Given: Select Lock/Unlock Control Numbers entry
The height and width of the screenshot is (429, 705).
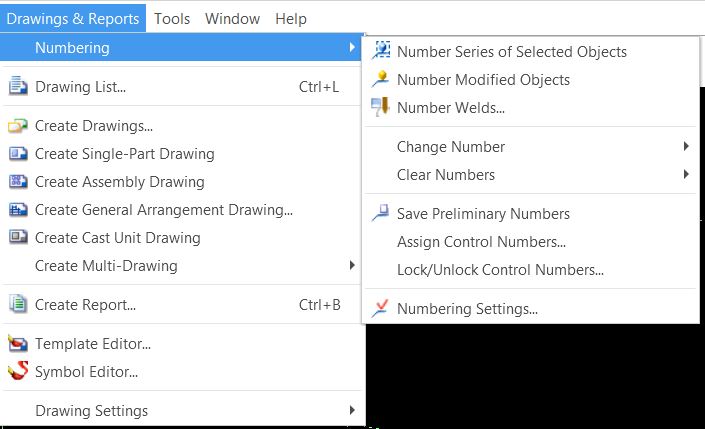Looking at the screenshot, I should click(500, 270).
